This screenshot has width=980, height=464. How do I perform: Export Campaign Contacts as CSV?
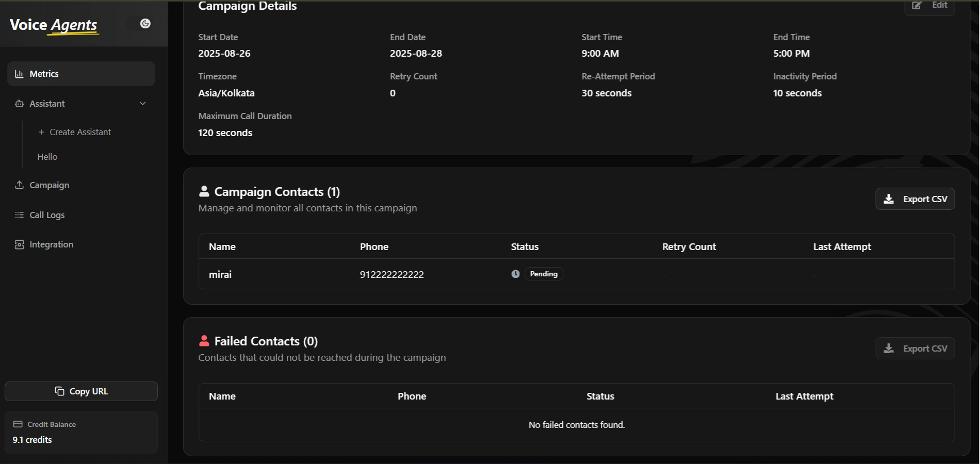point(914,199)
